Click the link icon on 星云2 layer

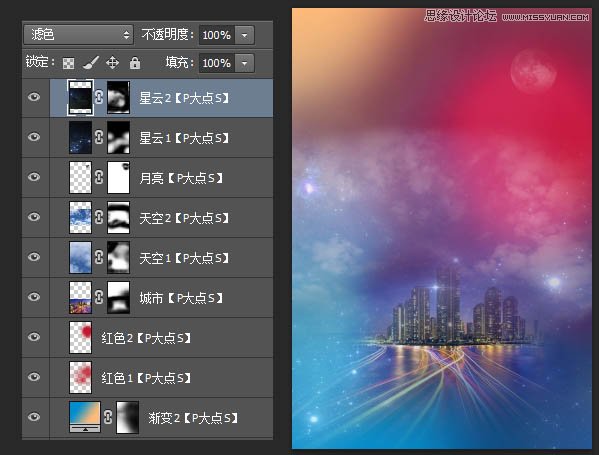click(99, 97)
